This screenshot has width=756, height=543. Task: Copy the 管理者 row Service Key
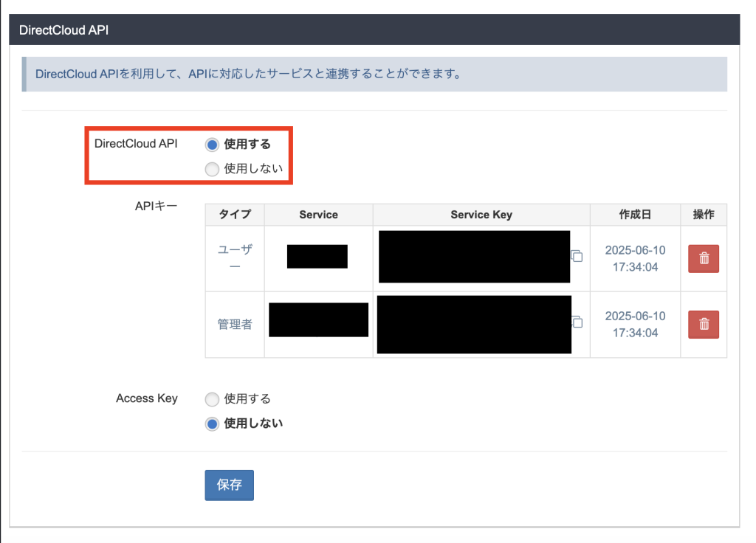tap(577, 322)
